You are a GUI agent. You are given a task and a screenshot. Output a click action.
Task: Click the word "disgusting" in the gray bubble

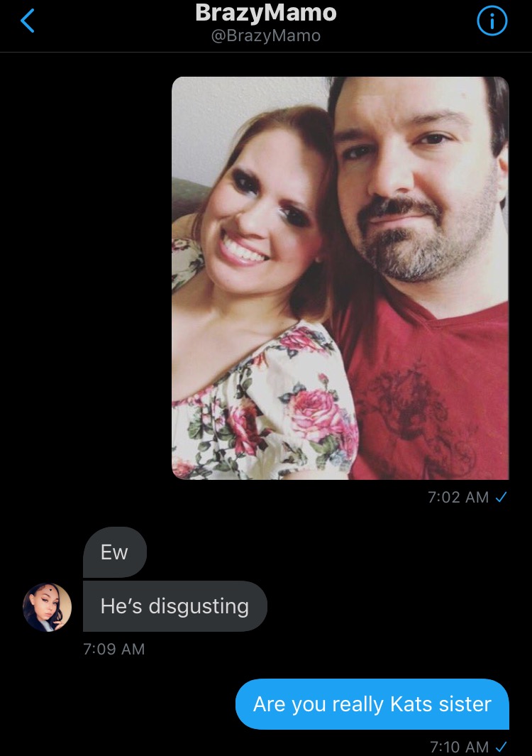(x=199, y=606)
